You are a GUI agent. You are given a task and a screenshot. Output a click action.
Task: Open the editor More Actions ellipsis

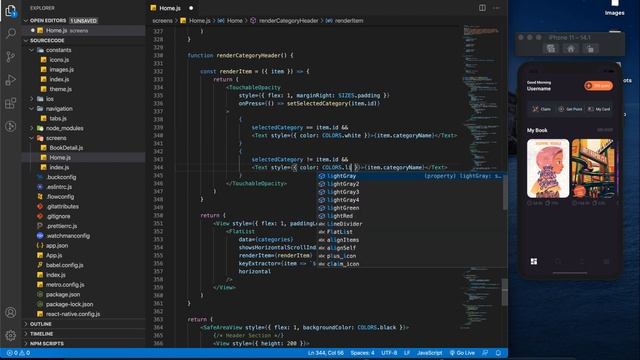[x=496, y=8]
